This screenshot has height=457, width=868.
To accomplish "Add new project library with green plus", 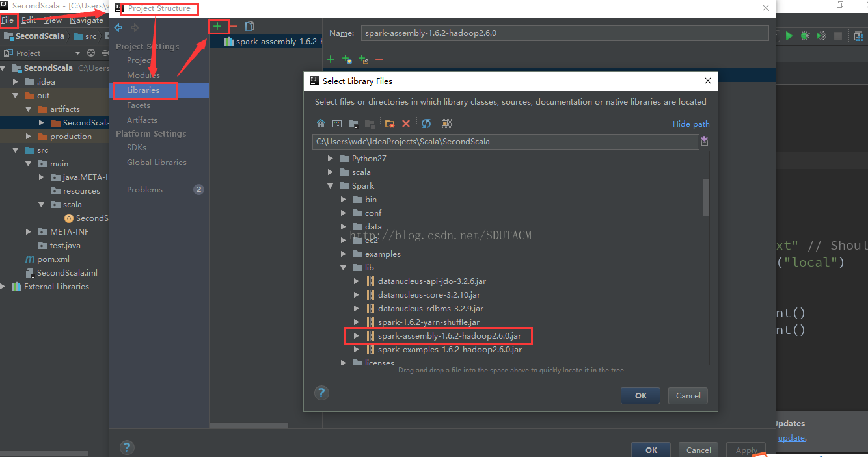I will coord(217,26).
